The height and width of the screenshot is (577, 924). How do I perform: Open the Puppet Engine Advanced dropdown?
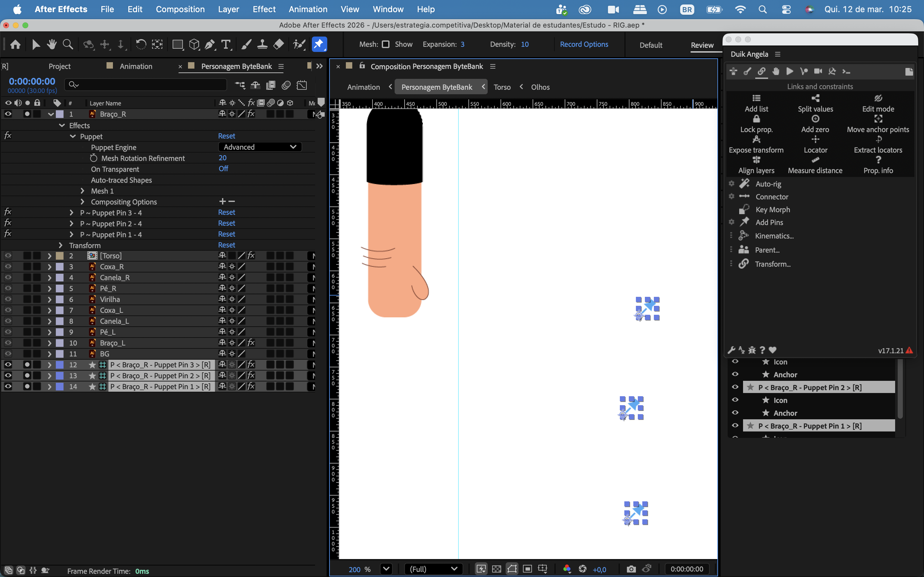pos(260,147)
